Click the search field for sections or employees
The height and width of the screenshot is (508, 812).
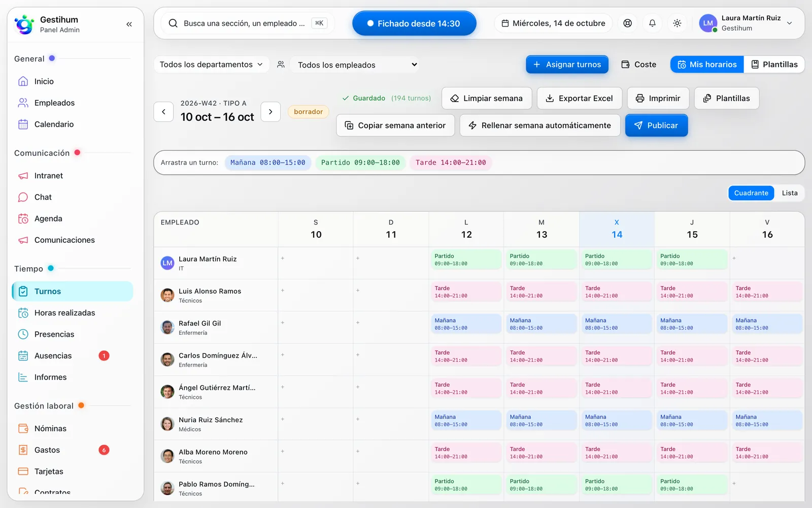tap(248, 23)
